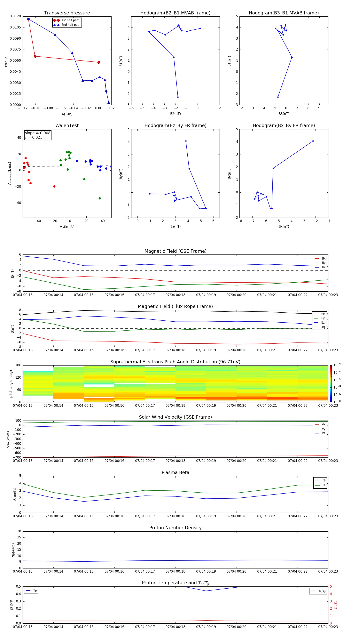The width and height of the screenshot is (351, 644).
Task: Click the 'B2(nT)' x-axis label
Action: pos(175,114)
